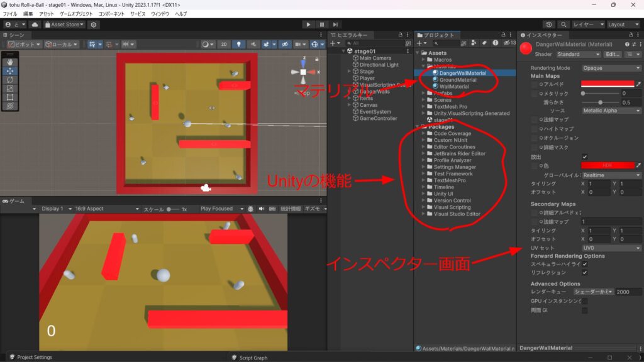This screenshot has height=362, width=644.
Task: Expand the TextMesh Pro folder
Action: click(x=423, y=107)
